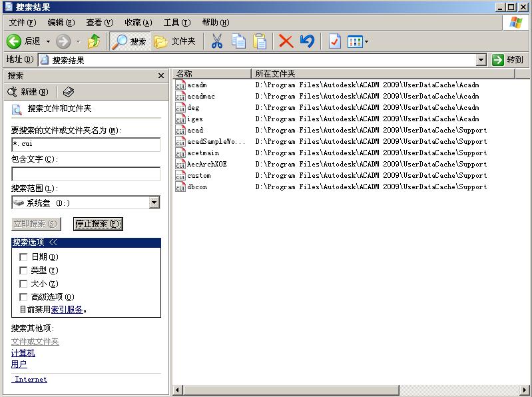Click the Paste clipboard icon
This screenshot has width=532, height=397.
click(260, 41)
